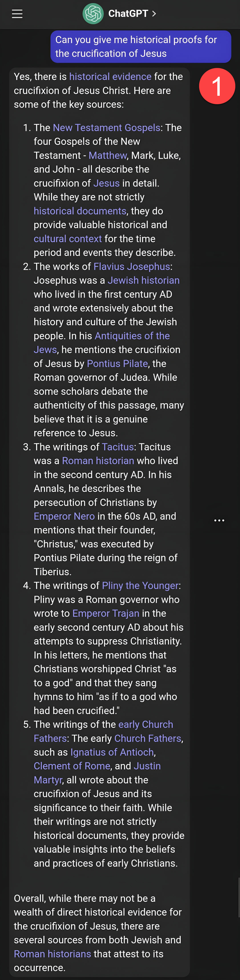Click the ChatGPT logo icon
The image size is (240, 980).
(93, 14)
